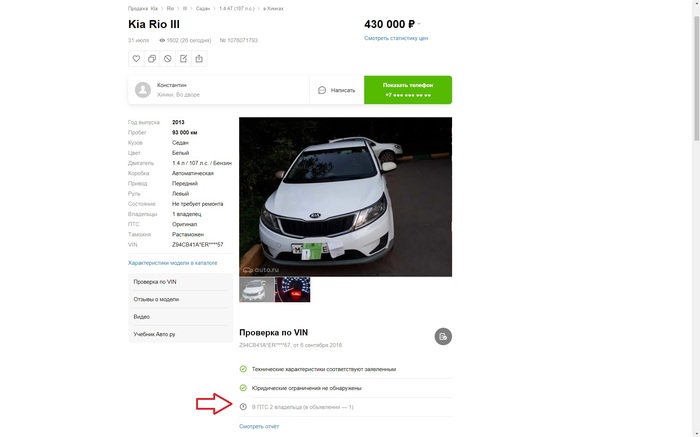Click the heart favorite icon
Viewport: 700px width, 437px height.
click(x=137, y=59)
